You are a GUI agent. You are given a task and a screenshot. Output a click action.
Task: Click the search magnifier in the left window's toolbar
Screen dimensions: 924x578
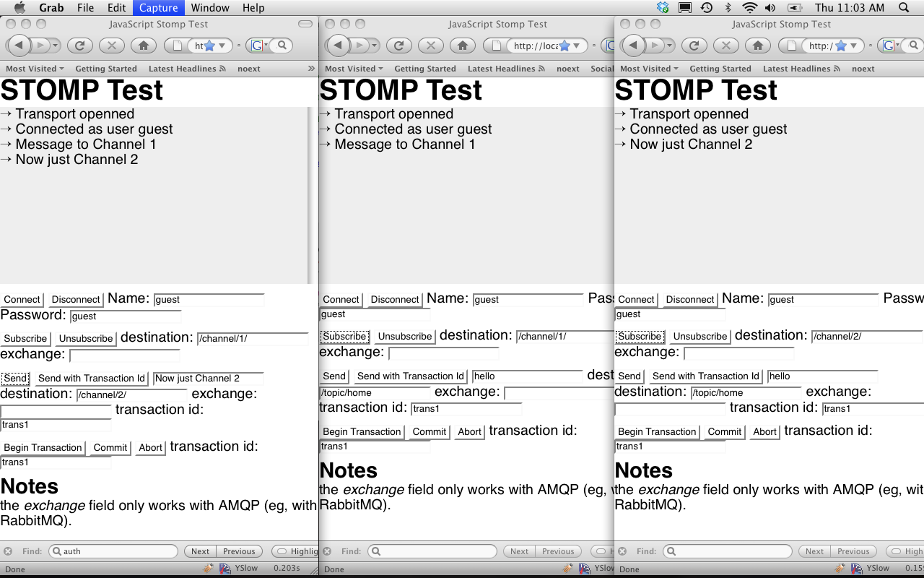click(283, 46)
